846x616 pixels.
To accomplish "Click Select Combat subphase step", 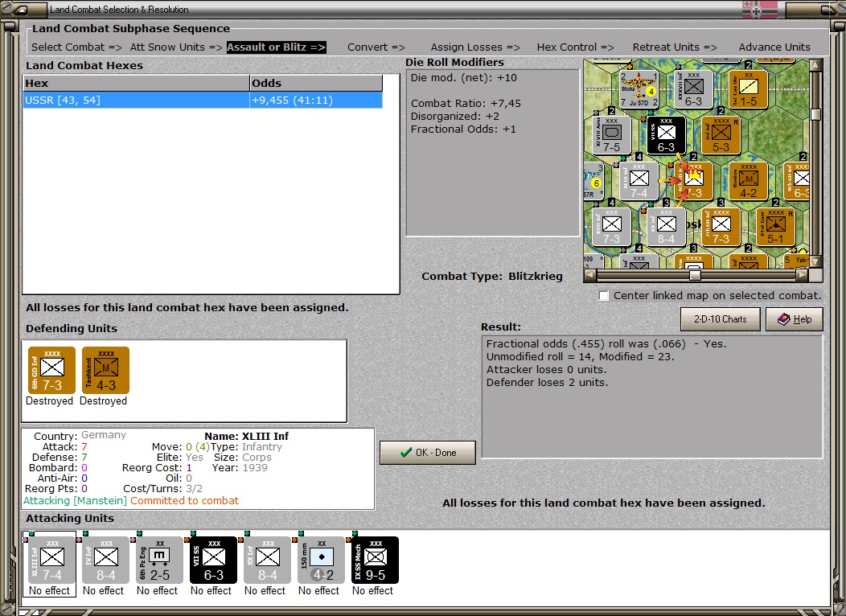I will (76, 47).
